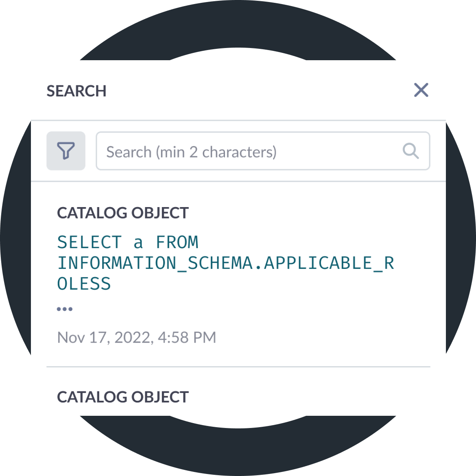Click the "OLESS" query text line

coord(84,284)
